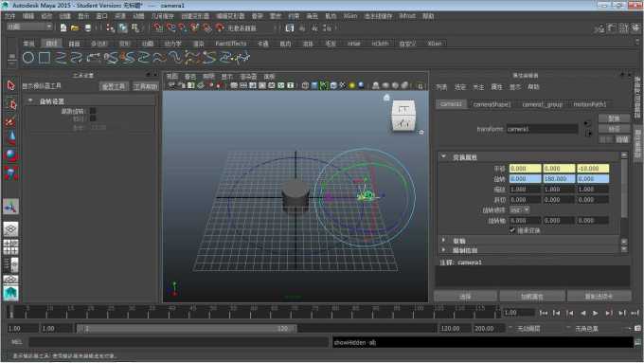Click the Play backwards button
This screenshot has width=644, height=363.
(582, 314)
